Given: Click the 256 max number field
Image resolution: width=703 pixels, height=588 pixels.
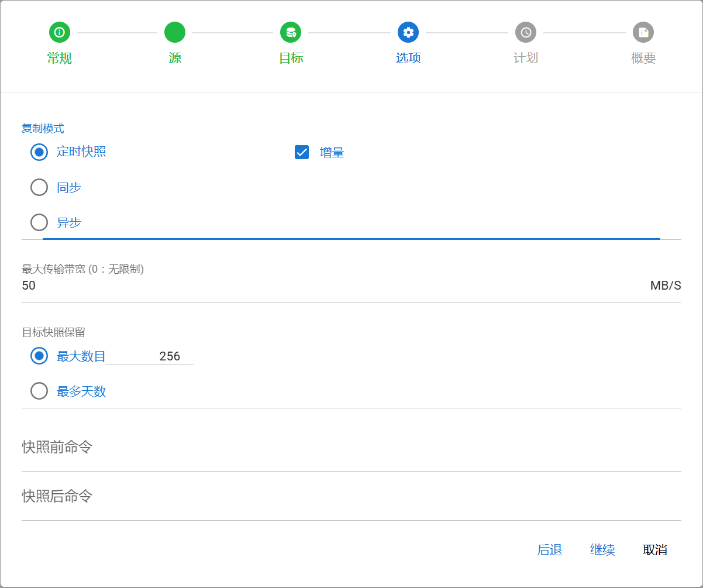Looking at the screenshot, I should coord(150,356).
